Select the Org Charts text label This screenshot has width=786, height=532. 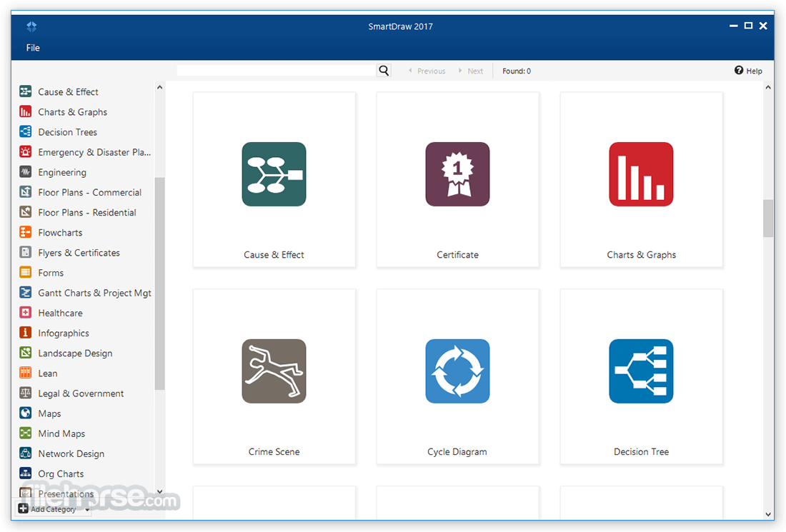tap(61, 473)
